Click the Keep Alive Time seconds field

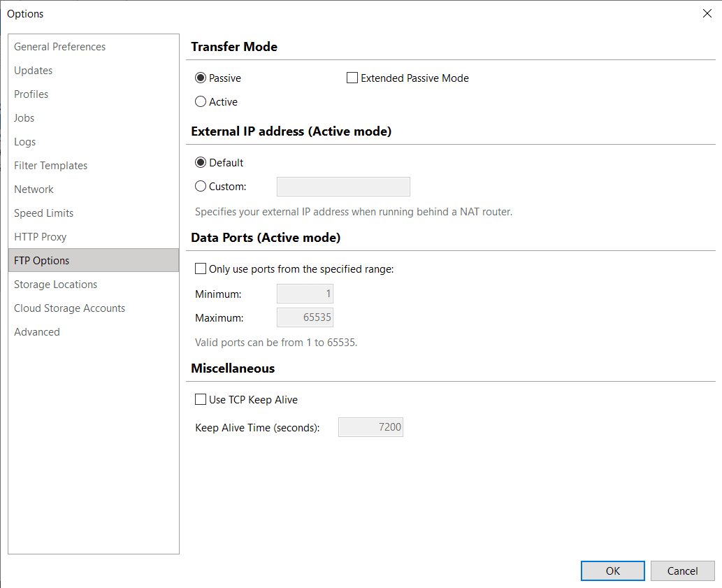tap(370, 427)
